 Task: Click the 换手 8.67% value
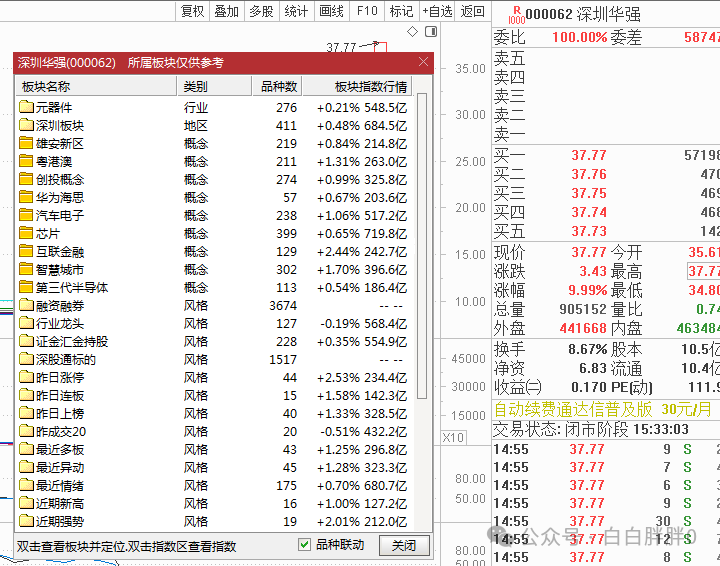point(587,349)
